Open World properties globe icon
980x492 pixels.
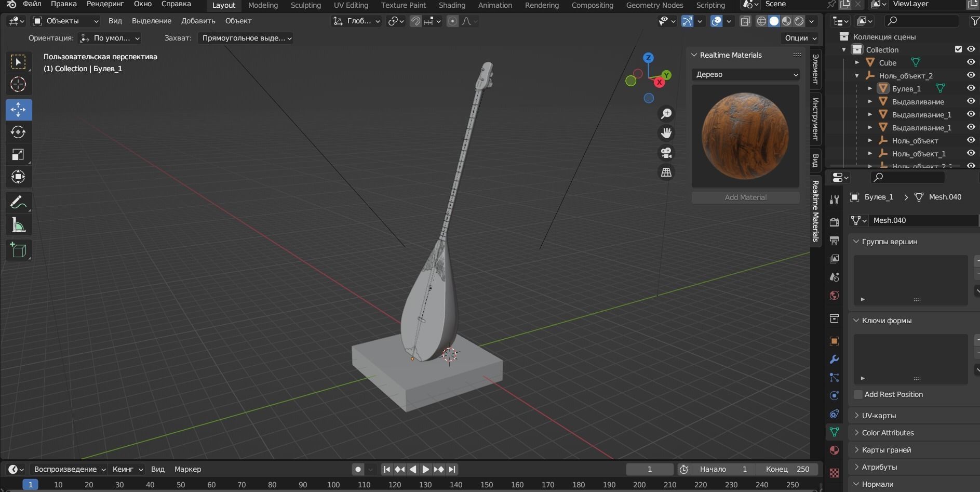834,295
